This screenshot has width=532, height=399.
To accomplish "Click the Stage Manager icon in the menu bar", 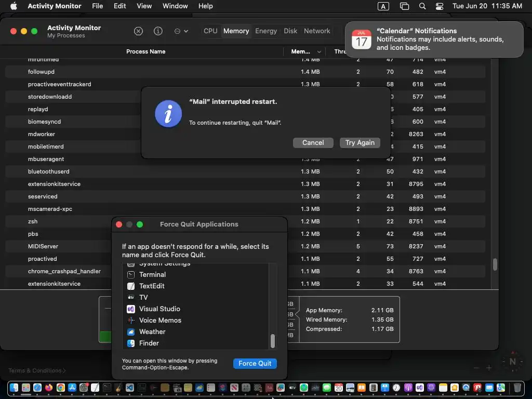I will click(x=404, y=6).
